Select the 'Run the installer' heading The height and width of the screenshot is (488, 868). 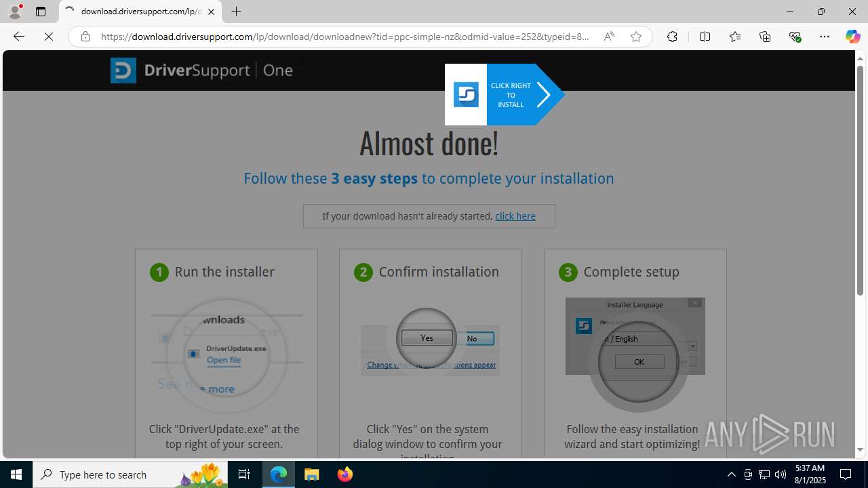click(224, 272)
